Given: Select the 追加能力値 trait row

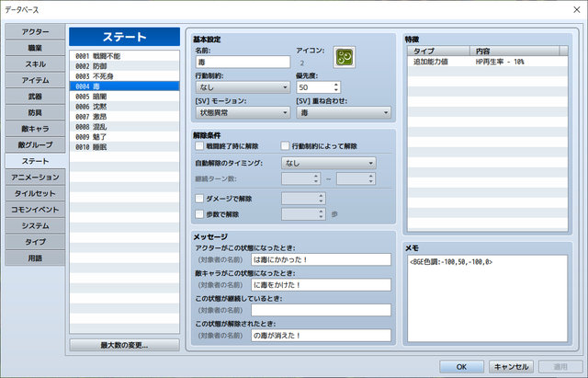Looking at the screenshot, I should coord(488,62).
